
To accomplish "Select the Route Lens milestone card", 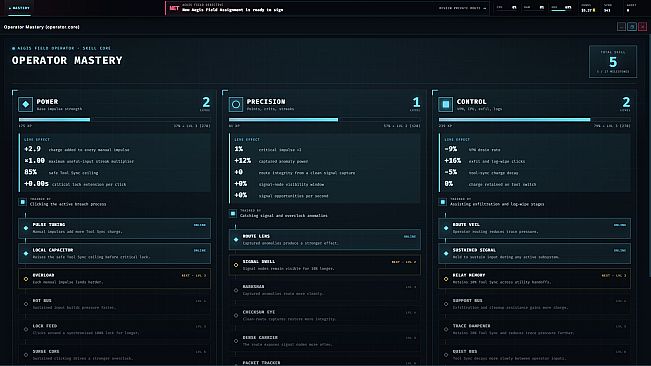I will 325,239.
